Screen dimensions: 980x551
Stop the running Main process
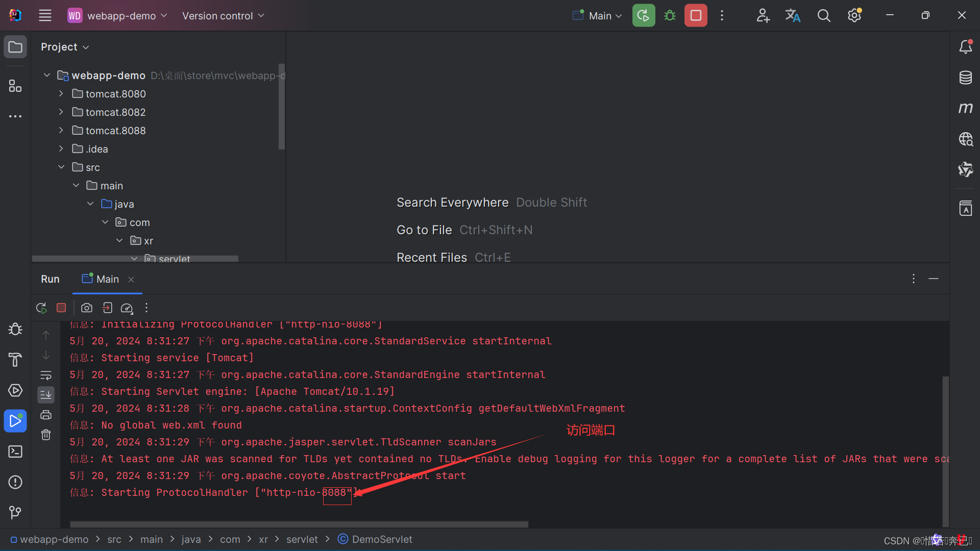click(x=696, y=15)
